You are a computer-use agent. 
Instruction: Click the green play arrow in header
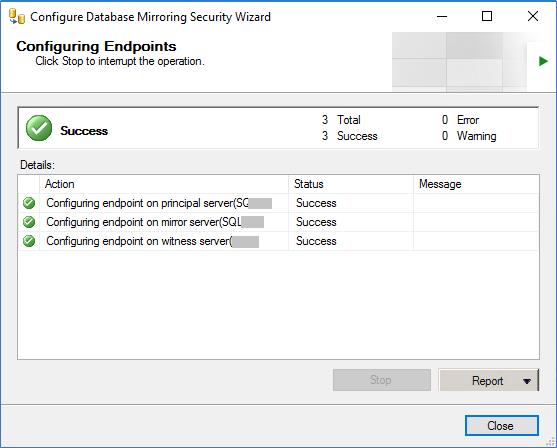coord(543,61)
